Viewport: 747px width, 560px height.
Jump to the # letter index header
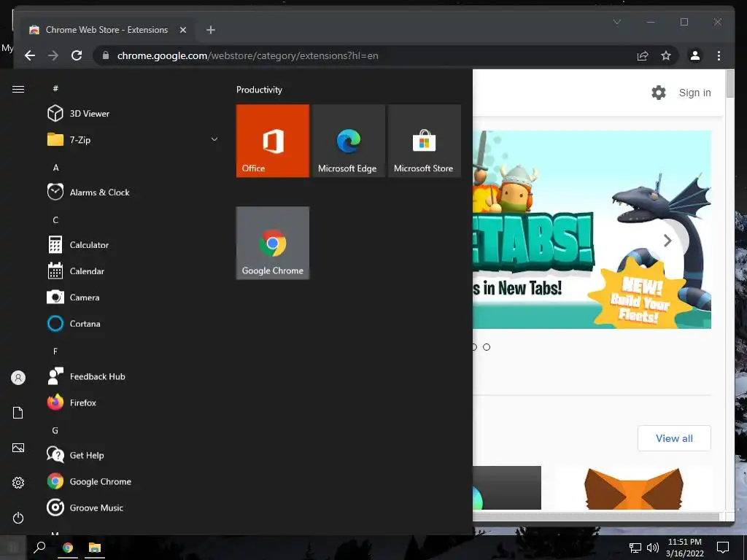tap(55, 88)
